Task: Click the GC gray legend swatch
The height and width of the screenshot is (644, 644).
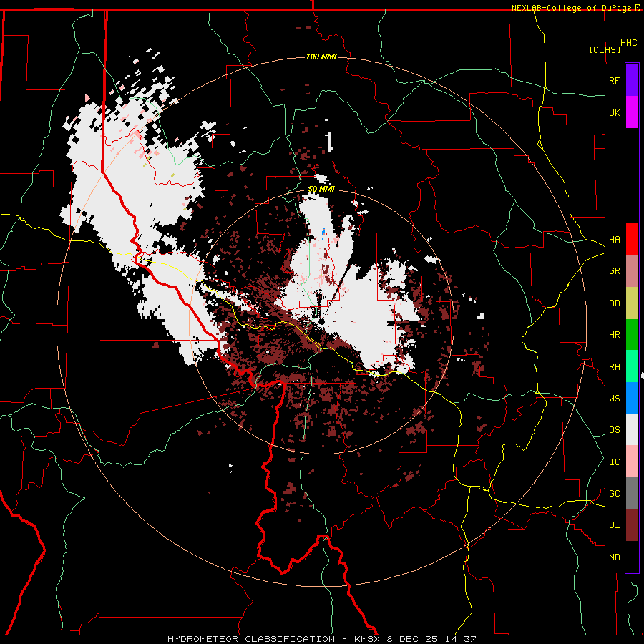Action: click(x=632, y=493)
